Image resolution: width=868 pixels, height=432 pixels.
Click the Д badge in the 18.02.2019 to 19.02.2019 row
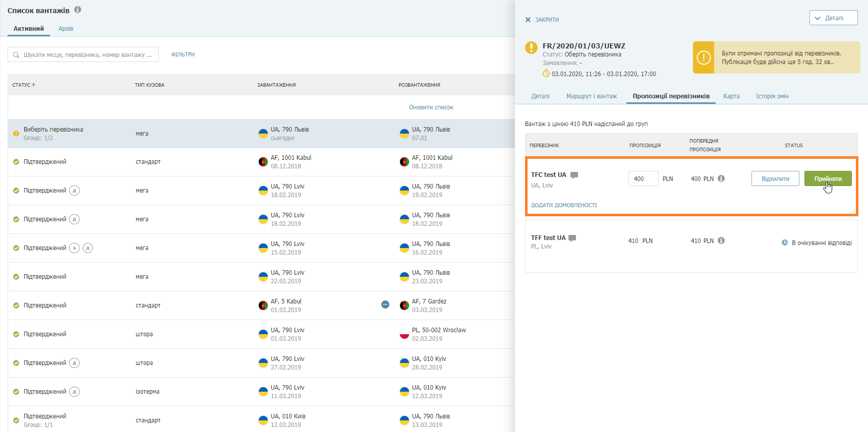[75, 191]
